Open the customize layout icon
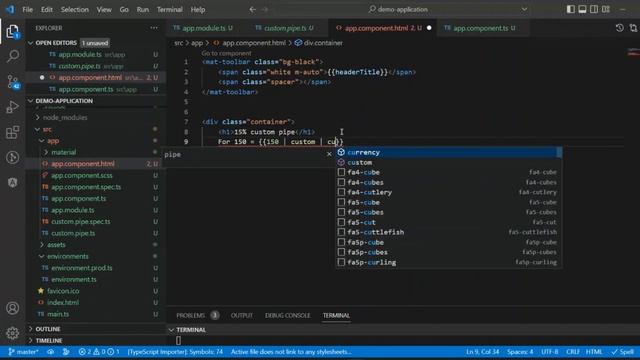The width and height of the screenshot is (640, 360). point(606,9)
